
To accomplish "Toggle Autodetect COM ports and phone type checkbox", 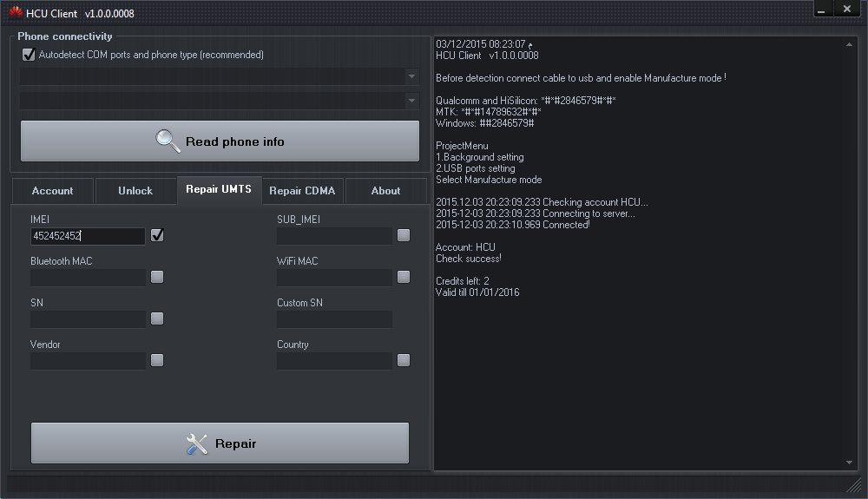I will tap(29, 55).
